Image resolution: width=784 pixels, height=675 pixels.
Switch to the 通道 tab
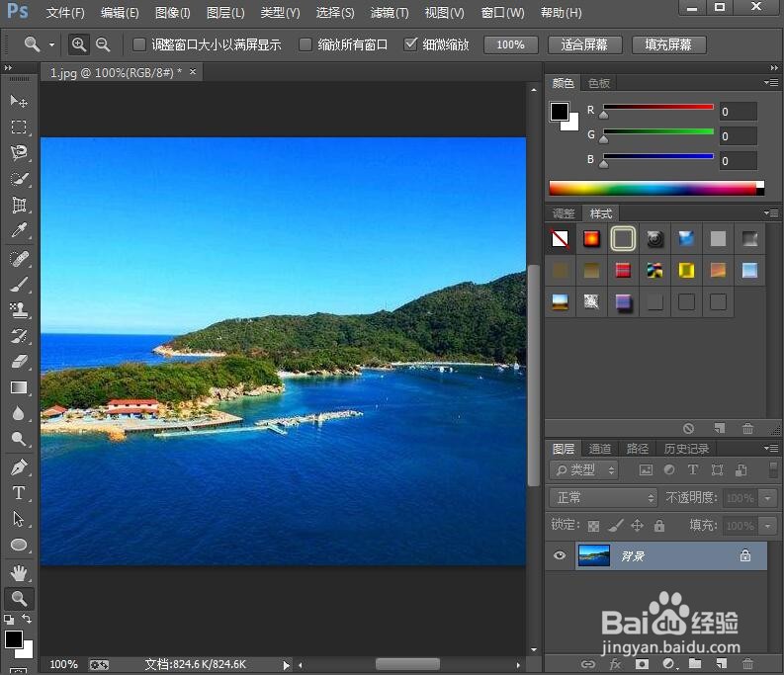(599, 449)
